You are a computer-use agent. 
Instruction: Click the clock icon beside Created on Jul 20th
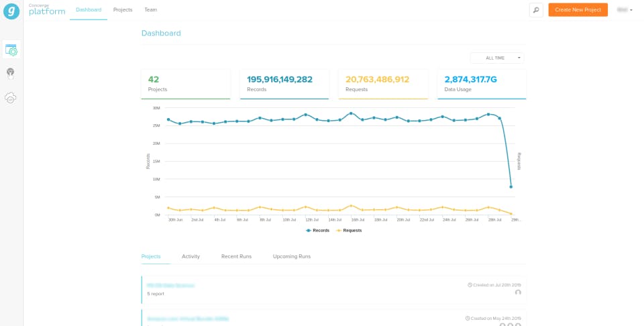tap(470, 285)
